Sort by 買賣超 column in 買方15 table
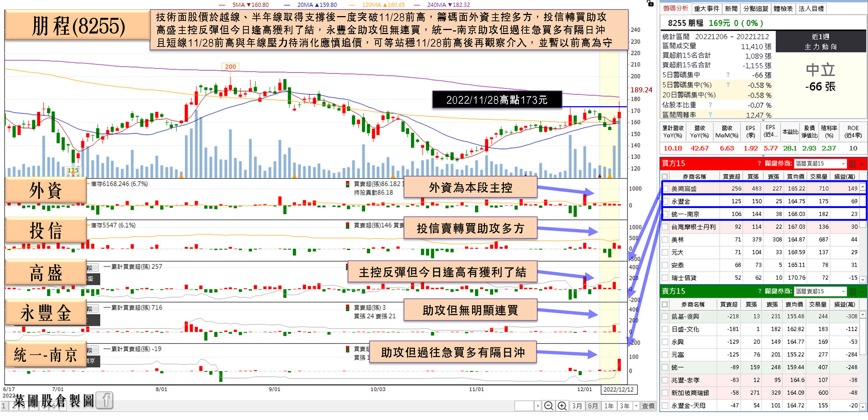The width and height of the screenshot is (868, 420). (x=731, y=176)
